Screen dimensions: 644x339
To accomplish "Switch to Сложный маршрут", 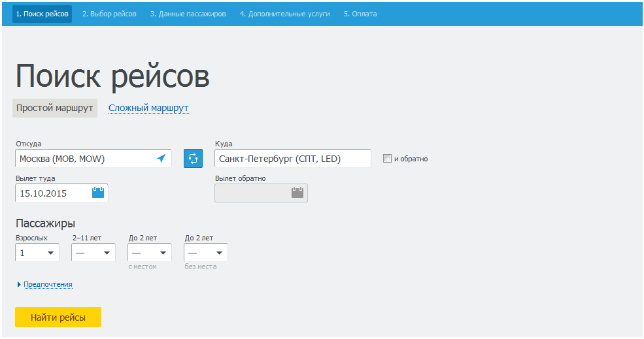I will pyautogui.click(x=148, y=108).
